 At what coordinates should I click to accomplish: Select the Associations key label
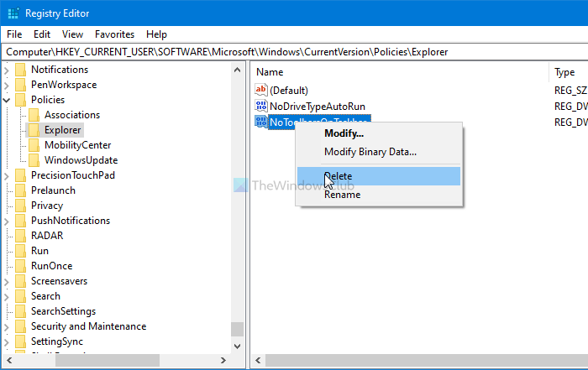click(72, 115)
